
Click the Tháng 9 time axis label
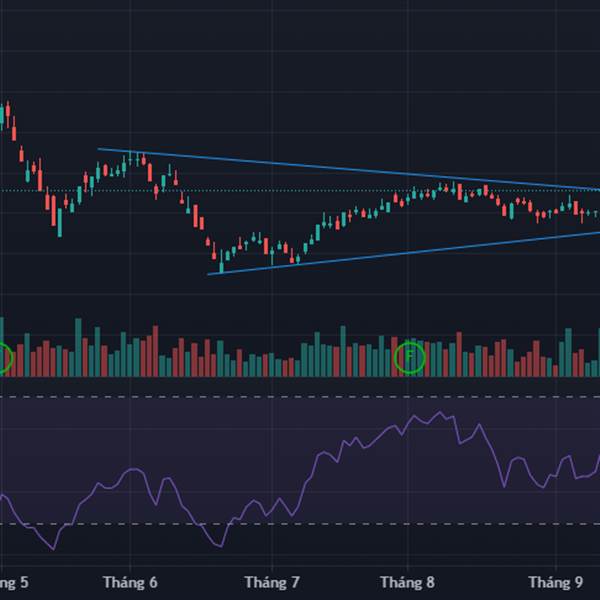(x=556, y=582)
